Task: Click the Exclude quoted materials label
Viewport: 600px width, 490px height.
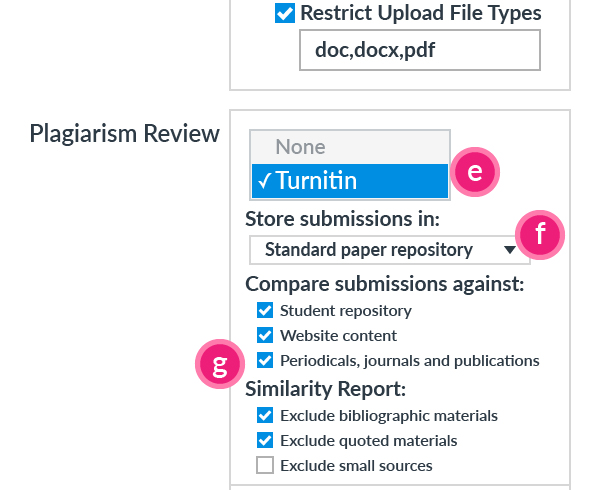Action: coord(368,440)
